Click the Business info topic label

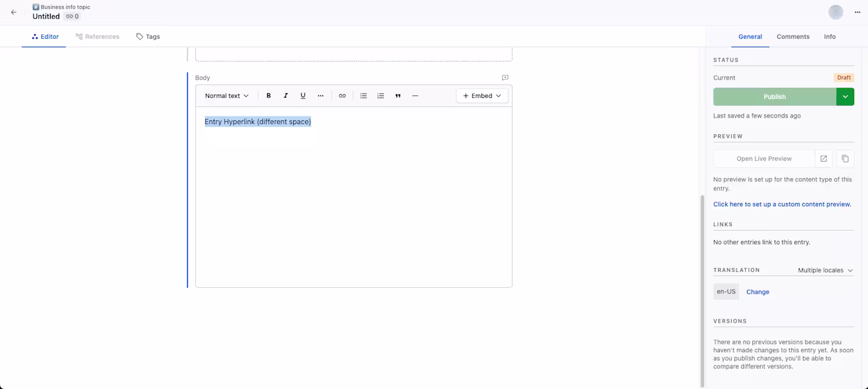pos(65,7)
